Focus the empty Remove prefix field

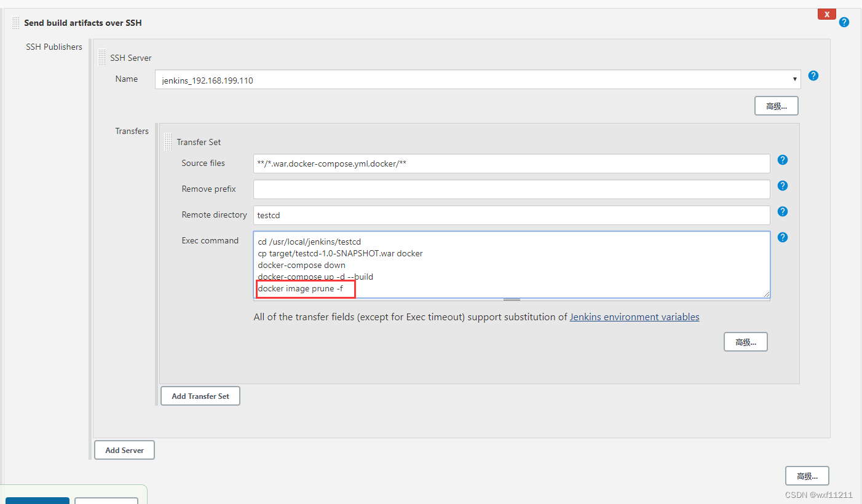tap(512, 189)
